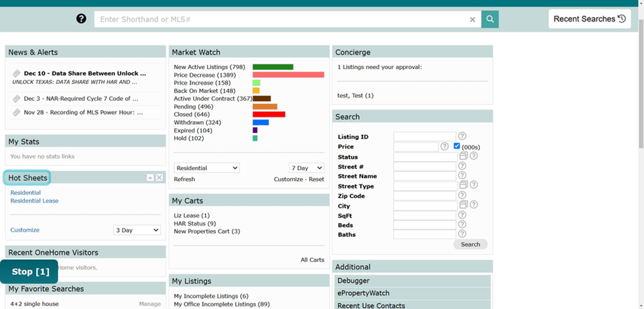This screenshot has width=644, height=309.
Task: Open help for the Street Type field
Action: (x=473, y=185)
